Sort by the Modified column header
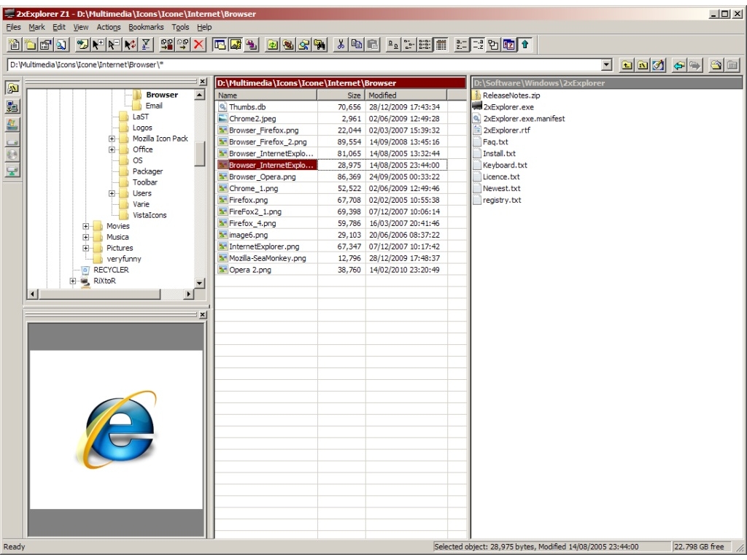Viewport: 747px width, 560px height. tap(406, 96)
